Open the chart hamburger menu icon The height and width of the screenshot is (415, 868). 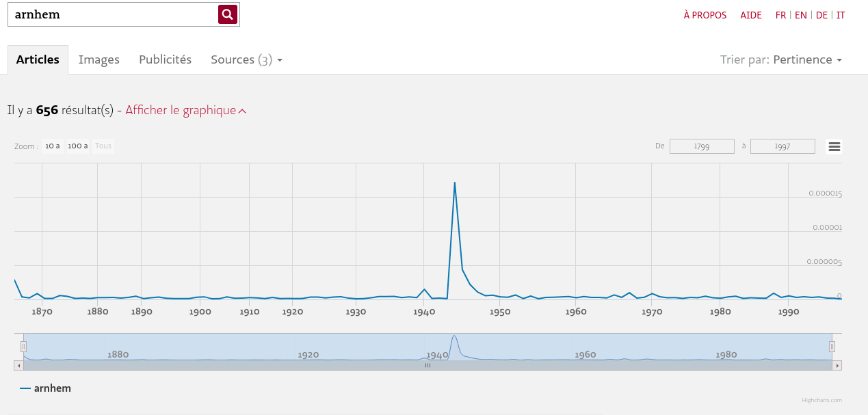click(x=834, y=146)
